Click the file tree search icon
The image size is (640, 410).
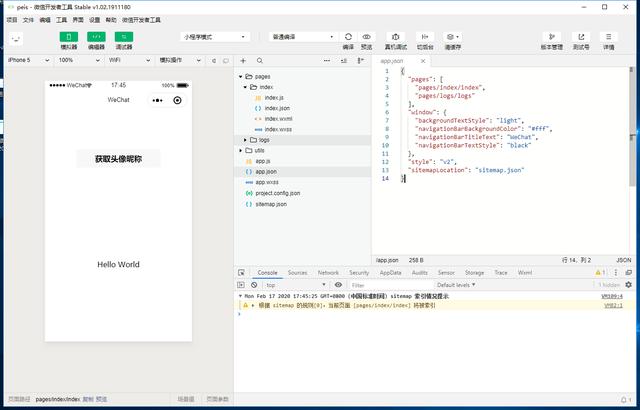(260, 61)
